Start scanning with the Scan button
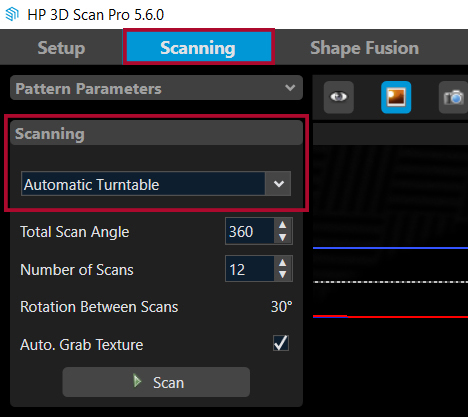Screen dimensions: 468x417 (x=156, y=382)
